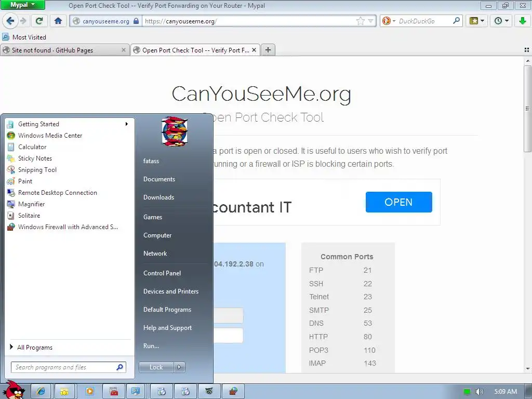
Task: Click the blue OPEN ad button
Action: click(x=398, y=202)
